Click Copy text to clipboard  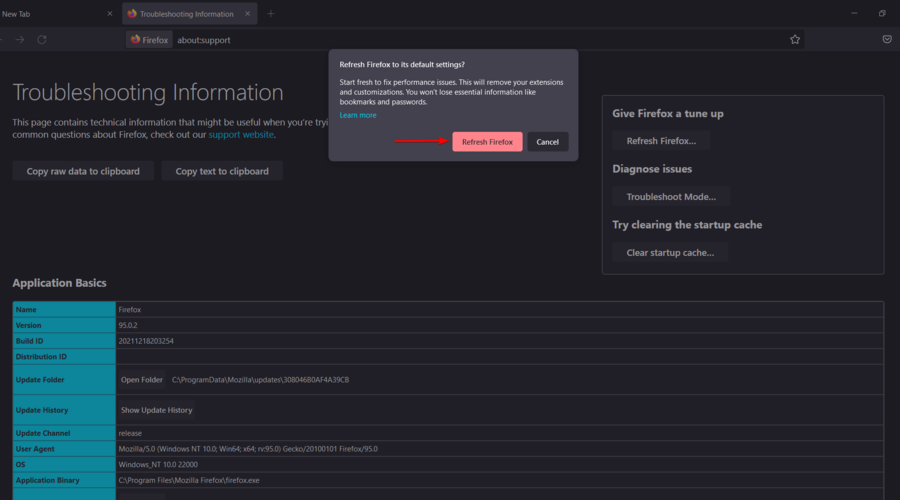222,171
